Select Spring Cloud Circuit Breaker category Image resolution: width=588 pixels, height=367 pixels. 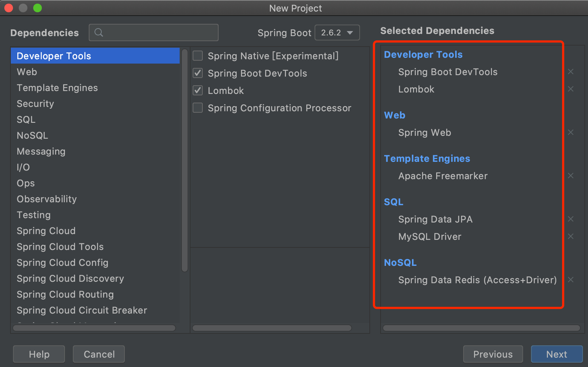[x=95, y=310]
